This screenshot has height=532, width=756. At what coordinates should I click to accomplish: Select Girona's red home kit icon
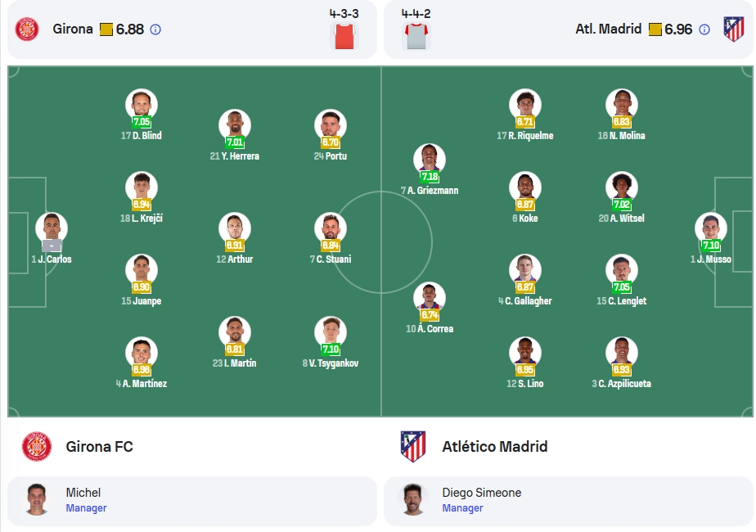click(344, 36)
